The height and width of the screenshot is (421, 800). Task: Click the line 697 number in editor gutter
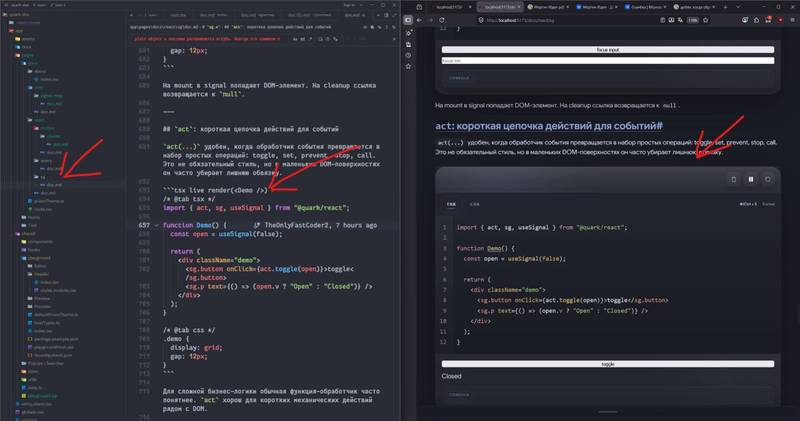[x=144, y=225]
